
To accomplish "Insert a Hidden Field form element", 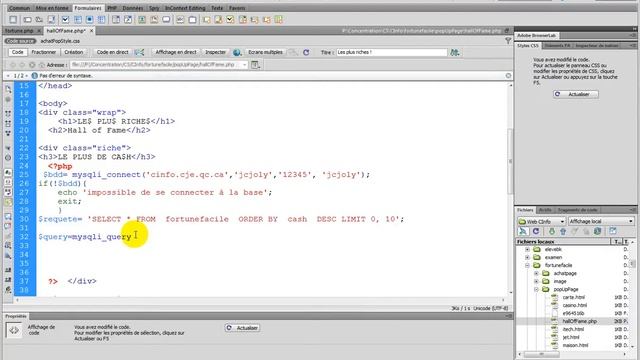I will click(x=39, y=19).
